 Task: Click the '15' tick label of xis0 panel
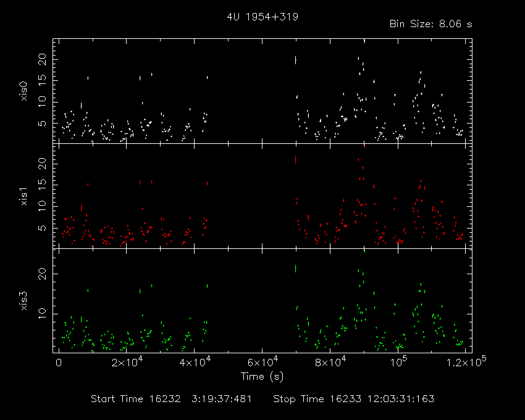43,81
